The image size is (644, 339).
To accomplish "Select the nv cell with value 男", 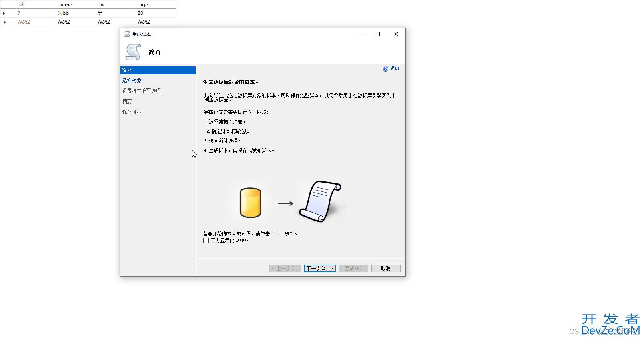I will 116,13.
